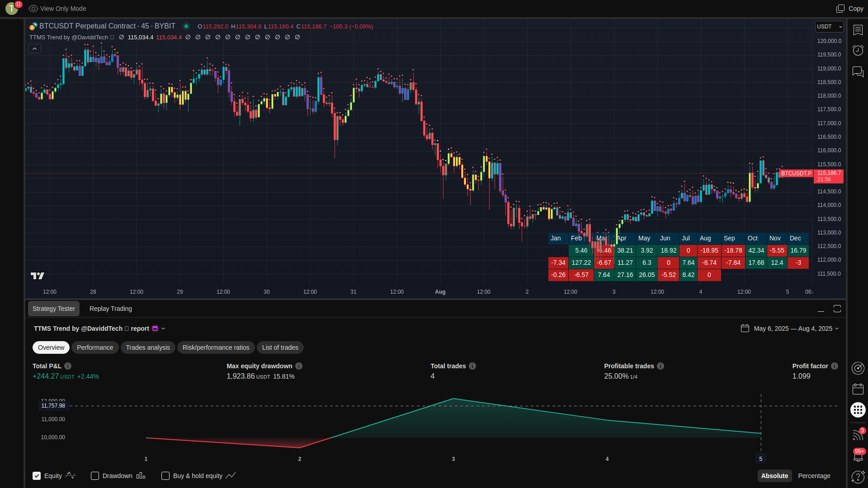Open the help center question icon
The image size is (868, 488).
[858, 477]
